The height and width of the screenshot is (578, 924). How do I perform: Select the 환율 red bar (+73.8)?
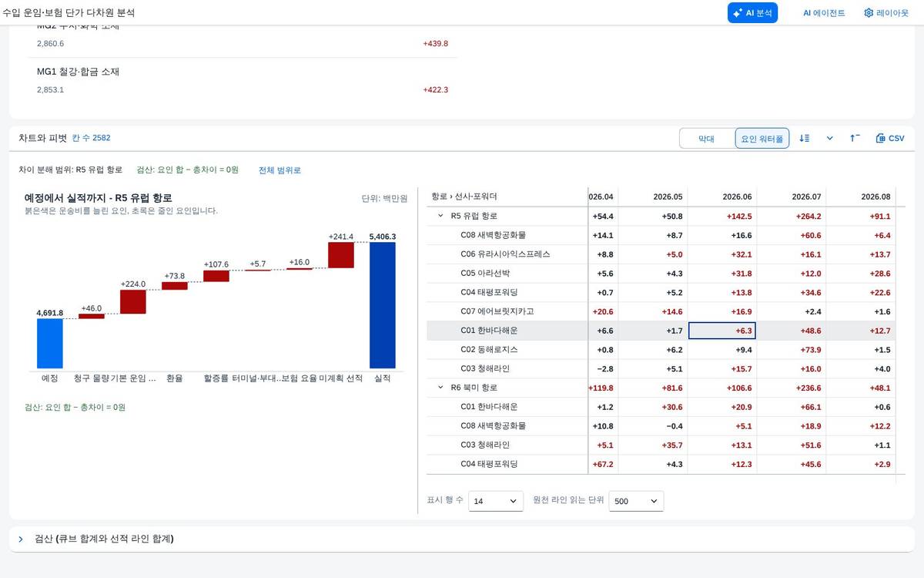pos(175,286)
